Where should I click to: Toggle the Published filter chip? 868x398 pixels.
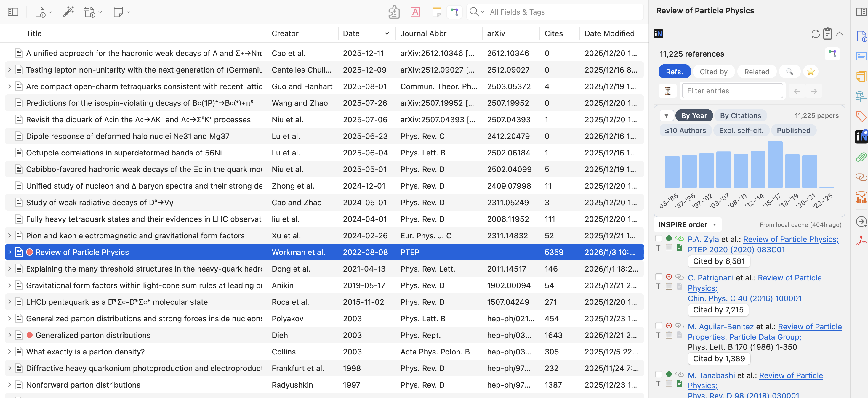[794, 131]
